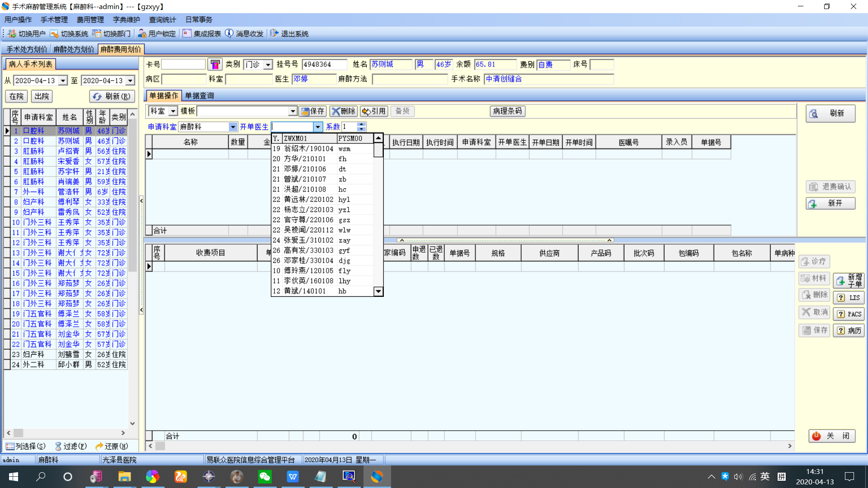The height and width of the screenshot is (488, 868).
Task: Open the 申请科室 麻醉科 dropdown arrow
Action: 233,127
